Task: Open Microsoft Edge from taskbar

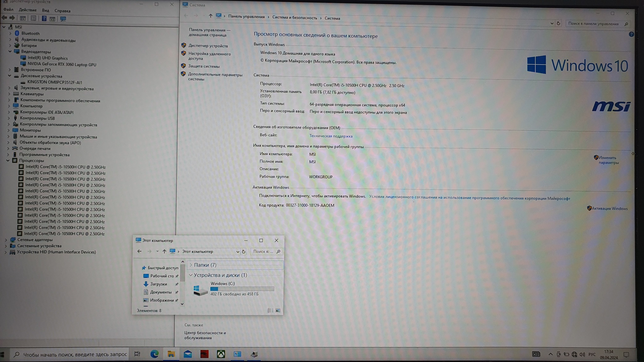Action: click(x=154, y=354)
